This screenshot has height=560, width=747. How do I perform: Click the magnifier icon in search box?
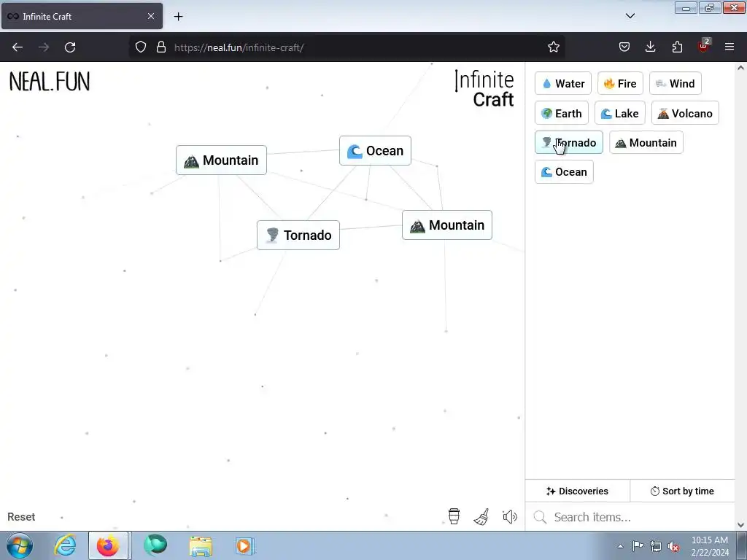pos(540,517)
